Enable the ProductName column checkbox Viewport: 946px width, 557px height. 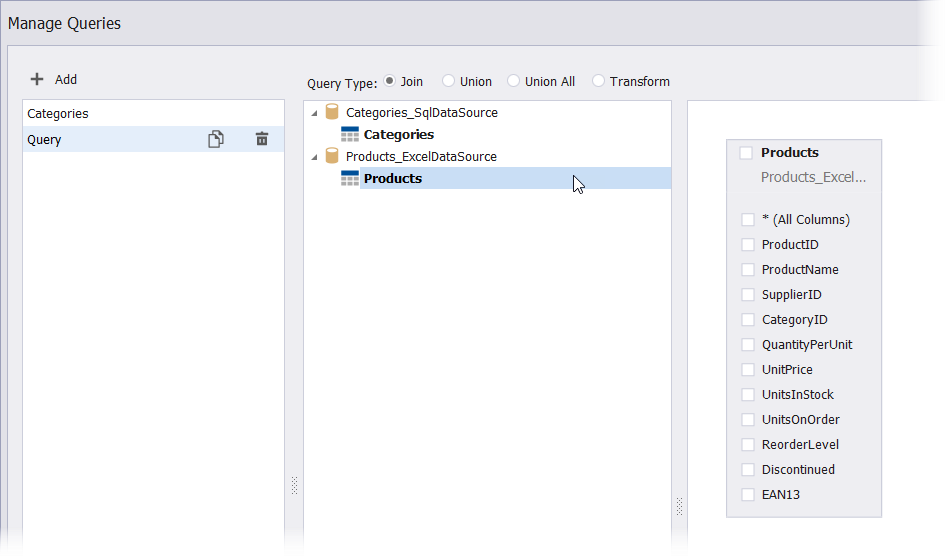pyautogui.click(x=748, y=270)
